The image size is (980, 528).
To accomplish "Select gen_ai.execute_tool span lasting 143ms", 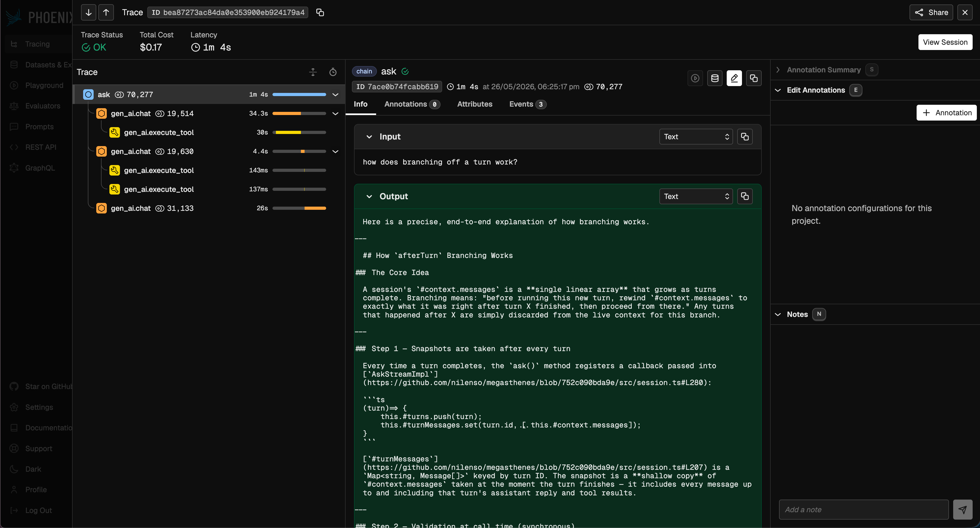I will tap(209, 171).
